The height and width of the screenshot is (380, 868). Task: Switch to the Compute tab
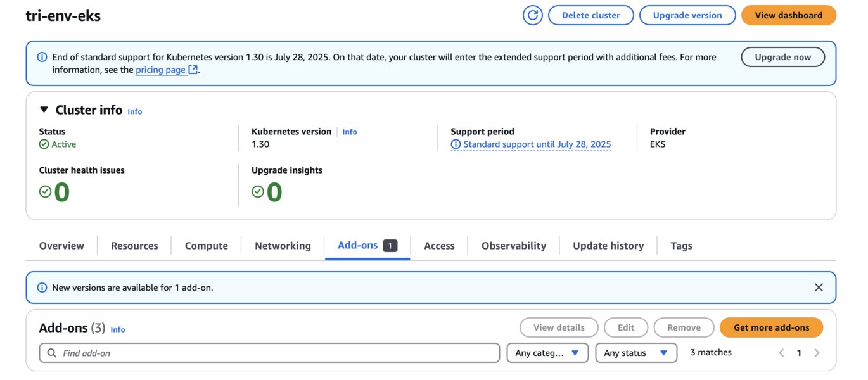click(206, 246)
